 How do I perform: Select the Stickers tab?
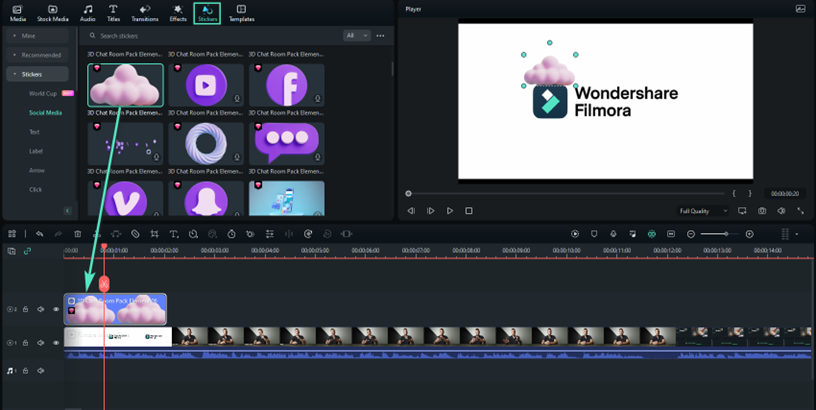pos(207,13)
